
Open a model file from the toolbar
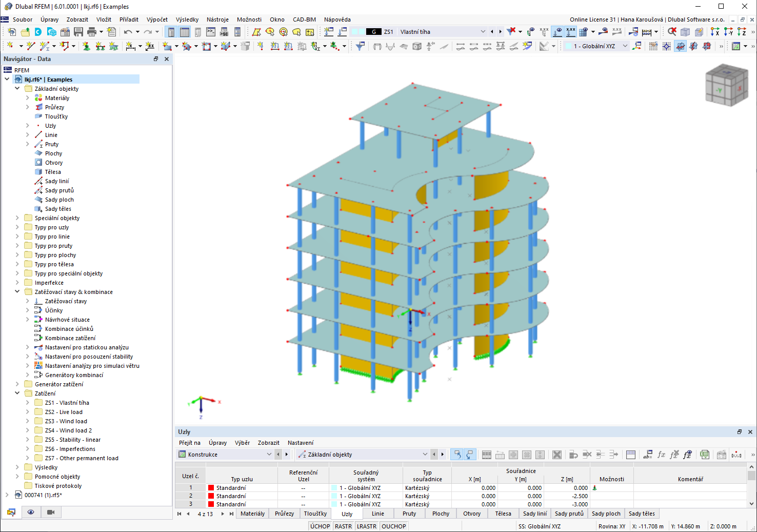click(25, 32)
